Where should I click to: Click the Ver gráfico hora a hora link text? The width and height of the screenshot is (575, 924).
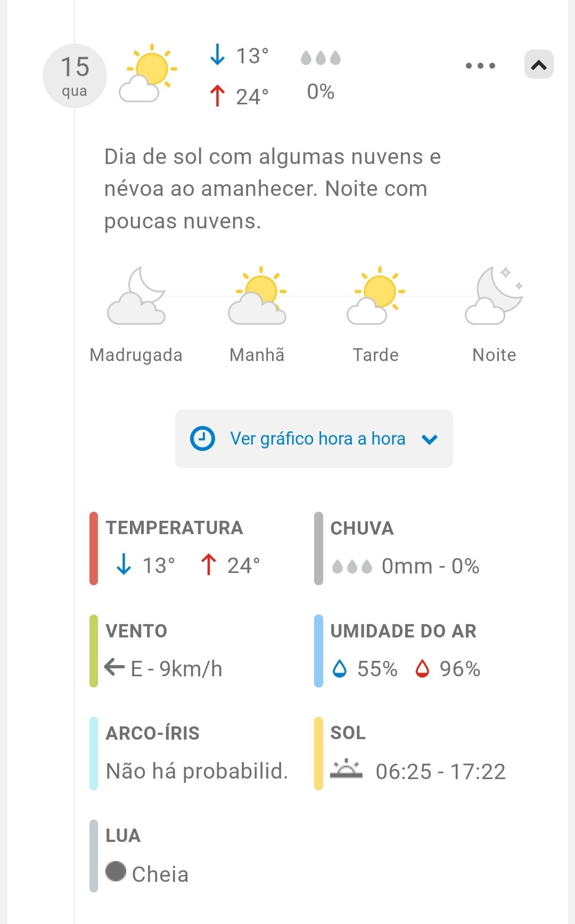[317, 439]
